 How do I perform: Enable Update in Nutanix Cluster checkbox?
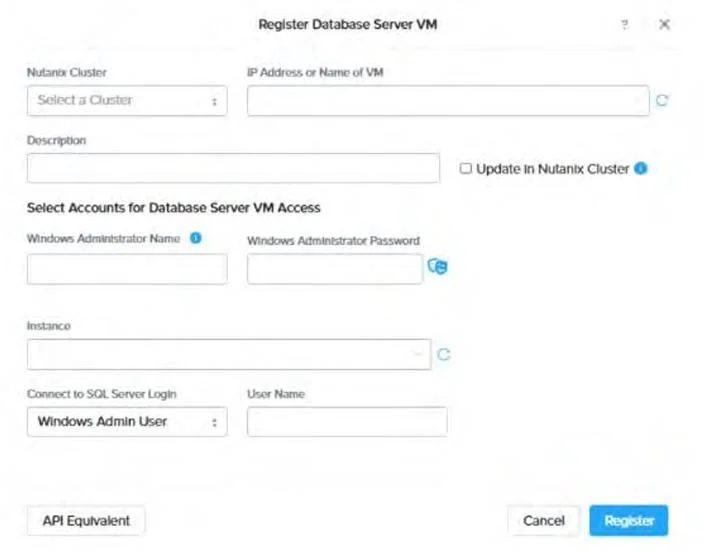[x=466, y=168]
